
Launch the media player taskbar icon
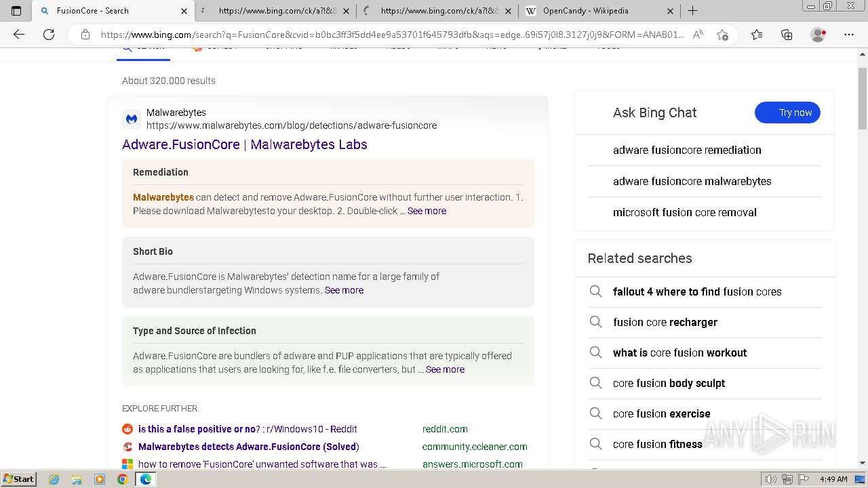pyautogui.click(x=100, y=479)
